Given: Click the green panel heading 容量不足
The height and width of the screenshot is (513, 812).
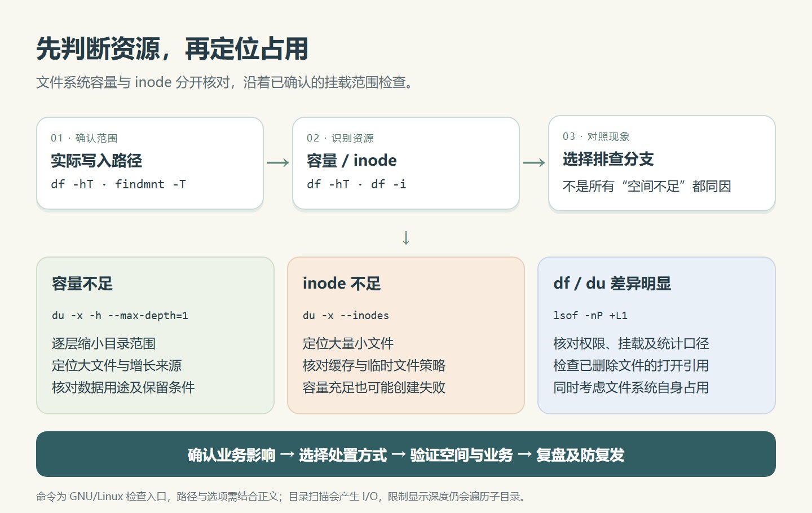Looking at the screenshot, I should 82,283.
